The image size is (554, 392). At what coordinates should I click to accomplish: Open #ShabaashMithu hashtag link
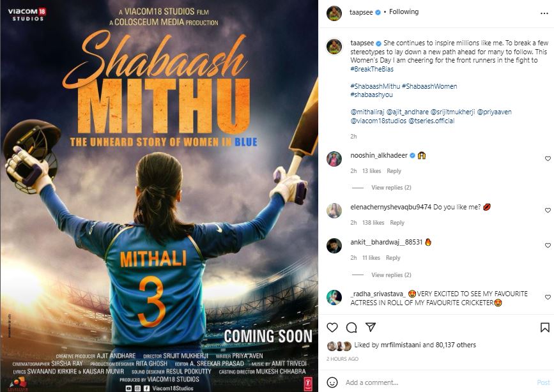(x=375, y=86)
